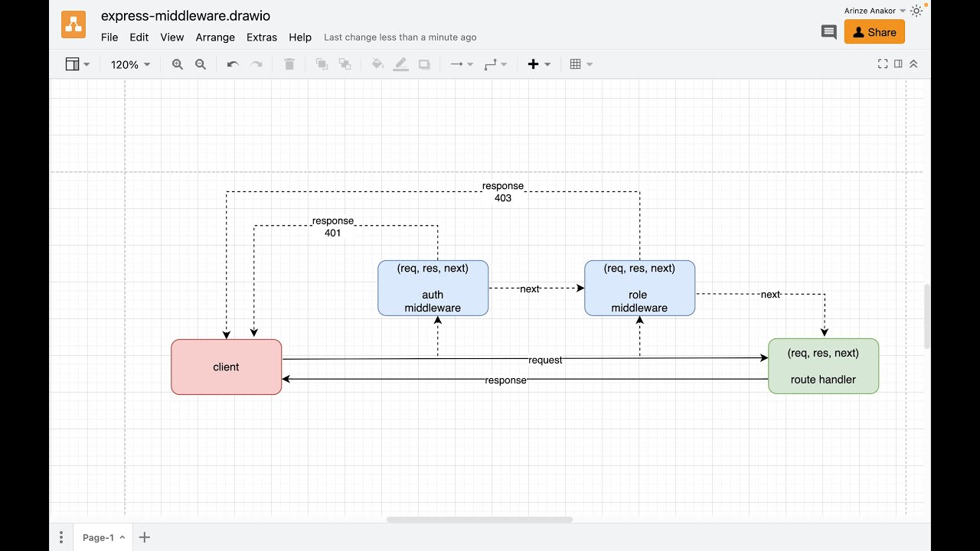This screenshot has height=551, width=980.
Task: Select the Page-1 tab
Action: tap(103, 537)
